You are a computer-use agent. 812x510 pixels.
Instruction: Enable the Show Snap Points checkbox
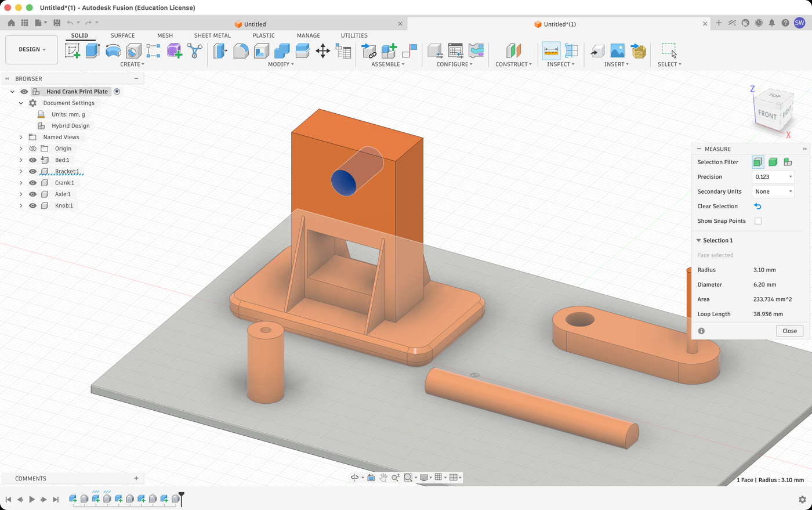pyautogui.click(x=758, y=221)
